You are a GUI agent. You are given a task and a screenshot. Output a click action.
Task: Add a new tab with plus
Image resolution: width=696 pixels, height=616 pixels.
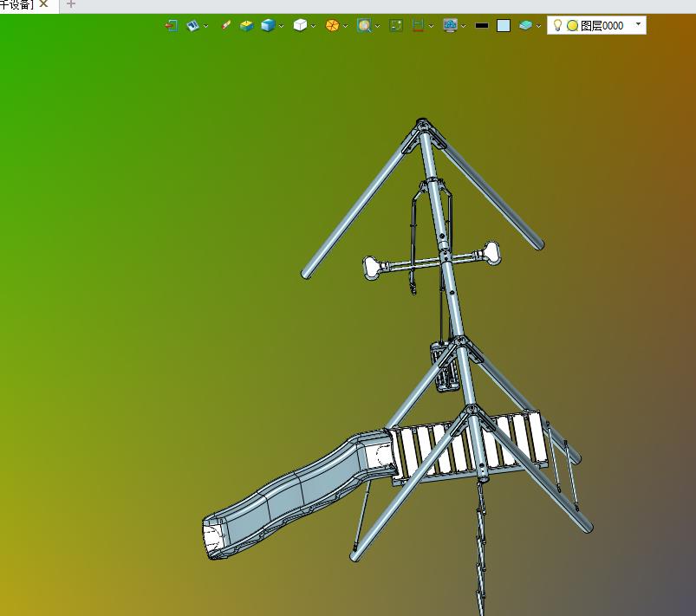70,4
